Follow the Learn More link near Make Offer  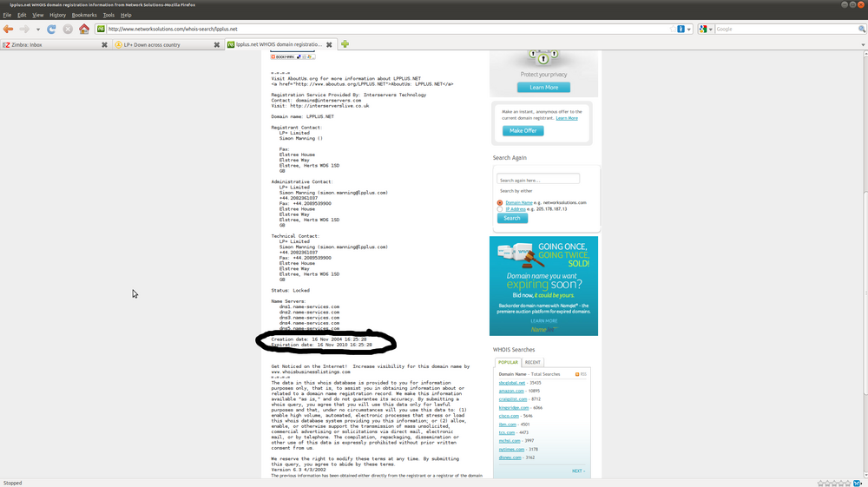[567, 118]
